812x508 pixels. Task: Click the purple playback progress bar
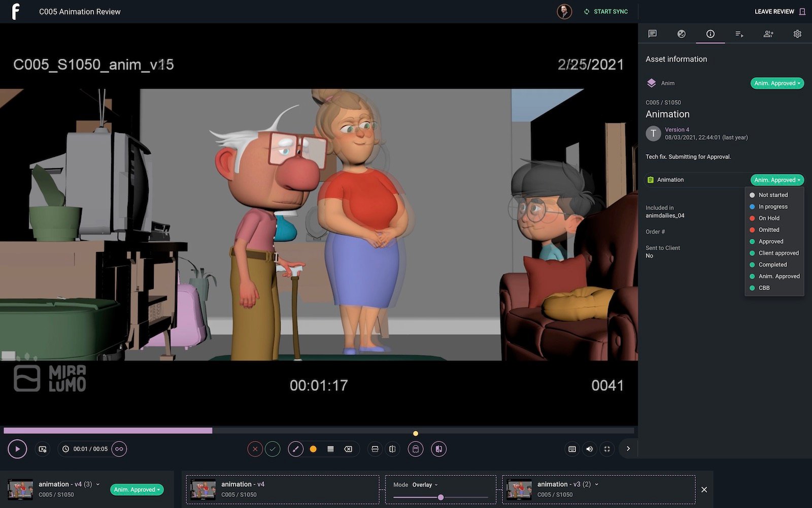(x=108, y=431)
